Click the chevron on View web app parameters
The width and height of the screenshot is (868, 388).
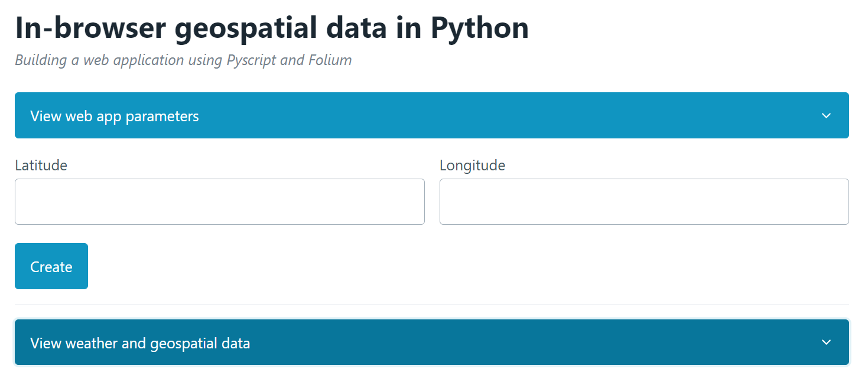pos(826,116)
